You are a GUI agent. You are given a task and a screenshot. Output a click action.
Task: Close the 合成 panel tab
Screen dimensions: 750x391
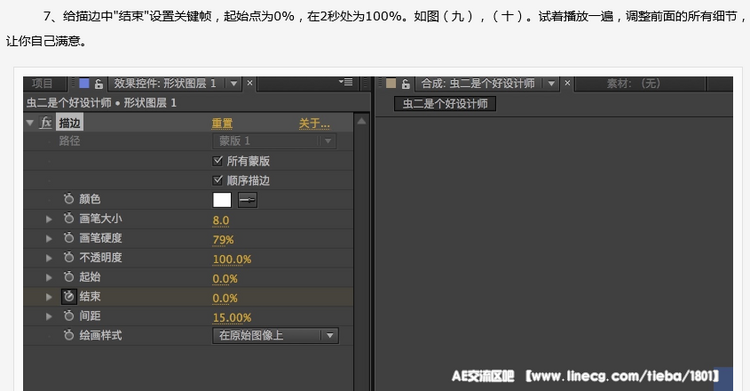[567, 83]
